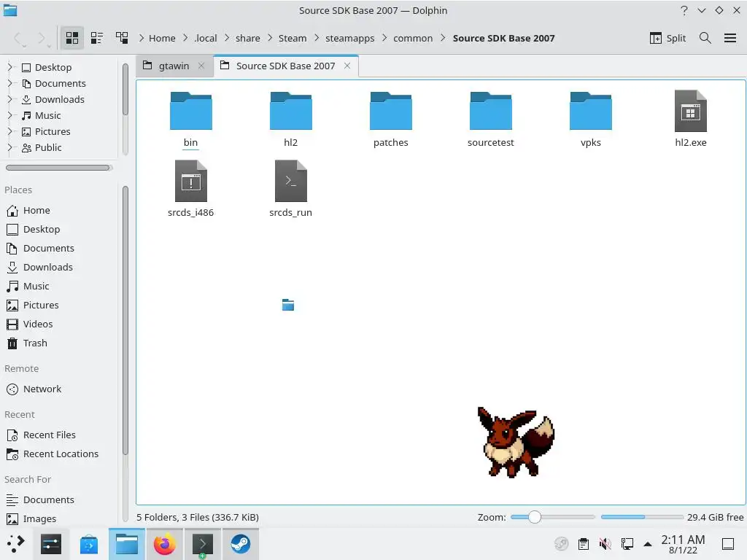This screenshot has height=560, width=747.
Task: Navigate to Steam in breadcrumb
Action: click(x=293, y=38)
